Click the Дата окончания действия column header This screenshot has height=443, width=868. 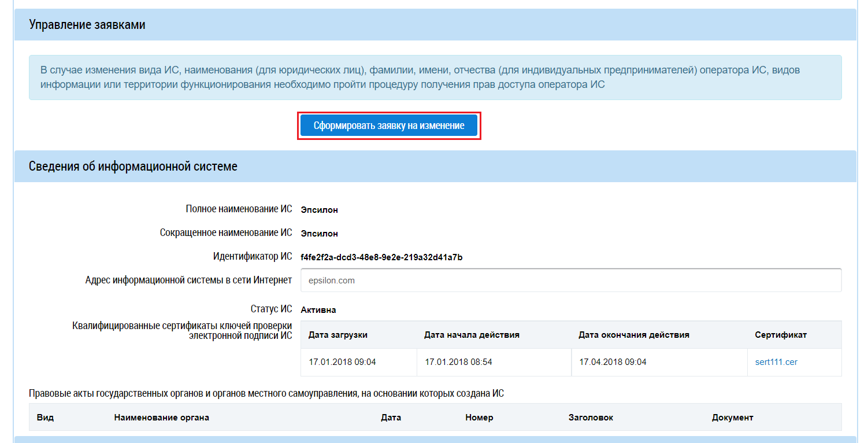(x=634, y=335)
